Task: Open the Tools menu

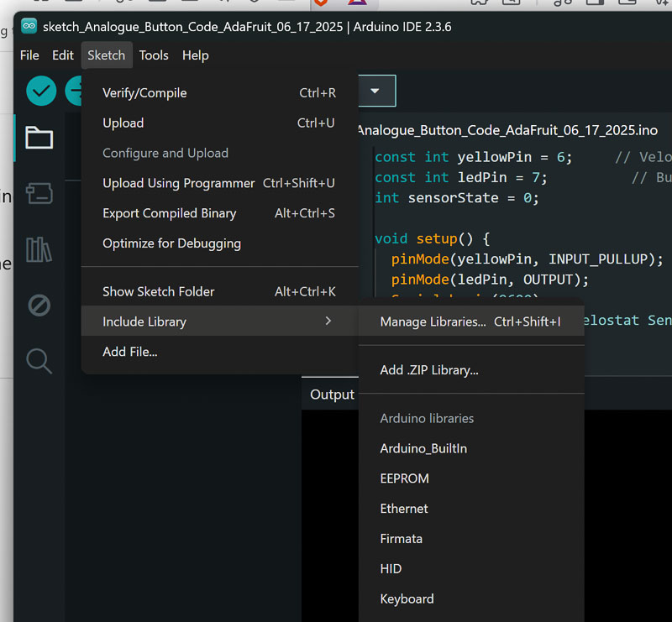Action: pos(154,55)
